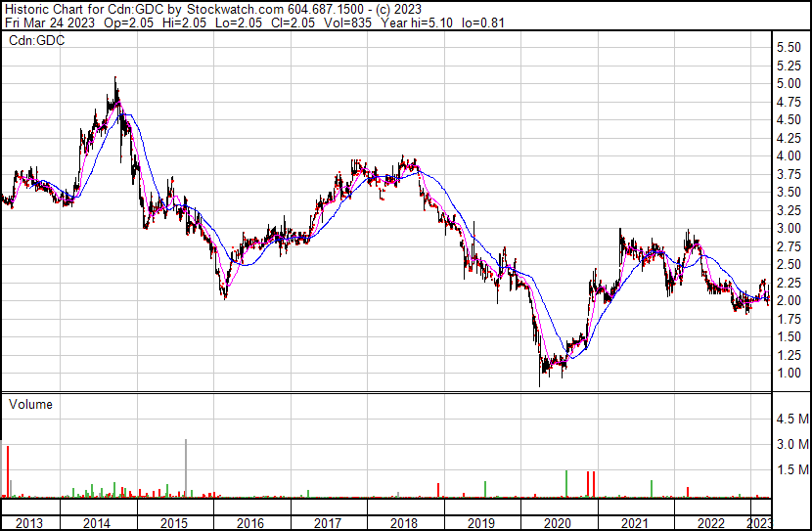Select the 2016 year label on the timeline
Viewport: 812px width, 531px height.
250,522
